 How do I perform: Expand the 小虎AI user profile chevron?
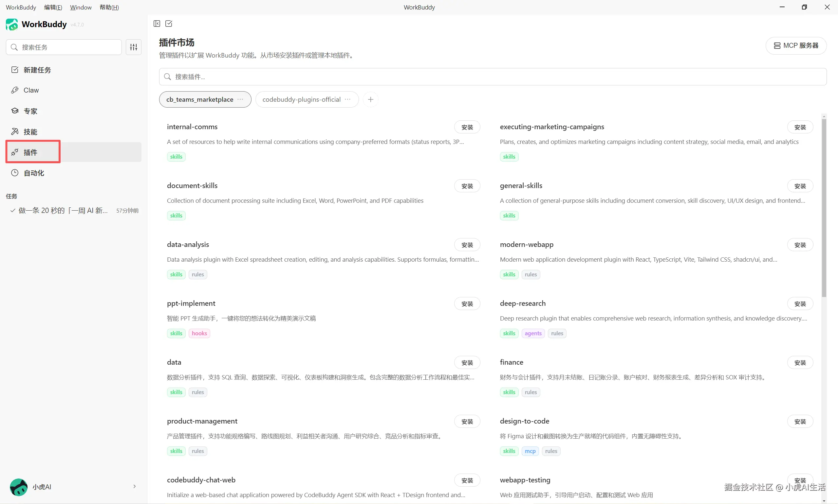(135, 486)
